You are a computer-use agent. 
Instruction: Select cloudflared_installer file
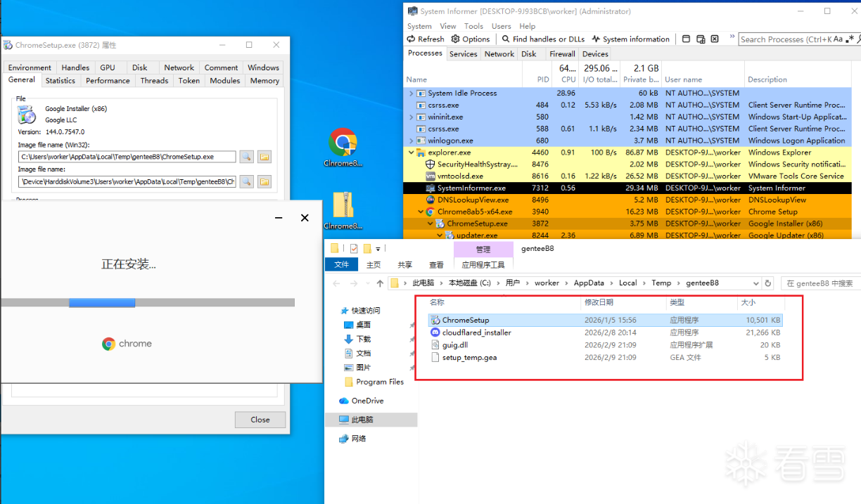pos(606,332)
